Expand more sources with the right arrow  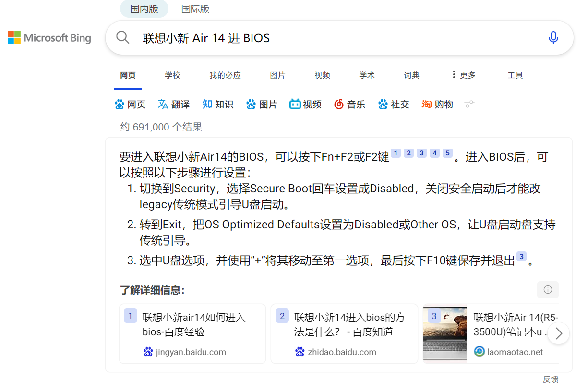(x=558, y=333)
